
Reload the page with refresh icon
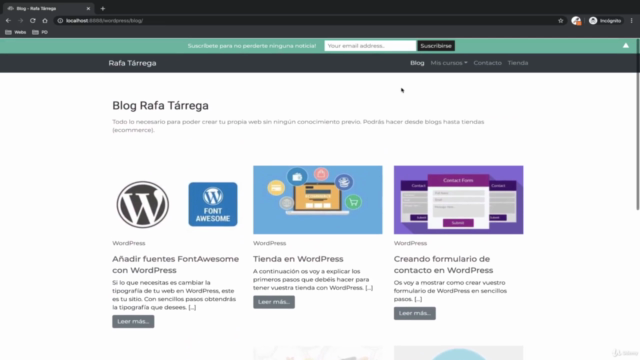pyautogui.click(x=33, y=20)
